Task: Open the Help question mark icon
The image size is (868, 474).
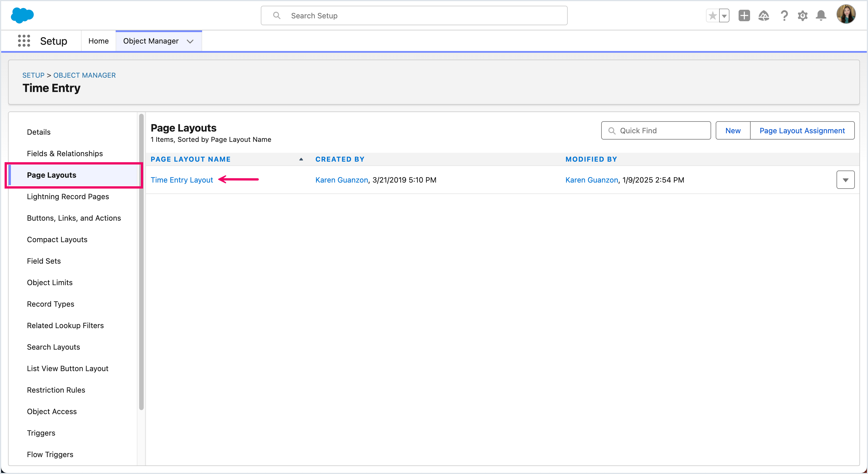Action: [784, 15]
